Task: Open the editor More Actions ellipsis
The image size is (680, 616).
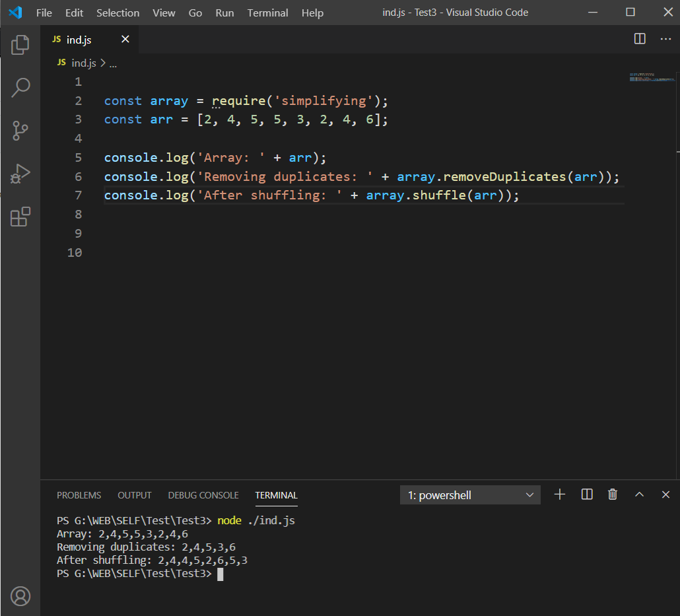Action: pos(665,39)
